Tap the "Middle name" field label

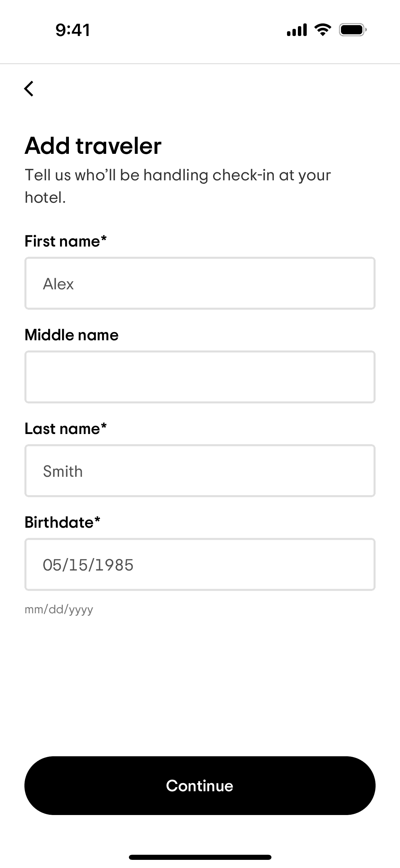(x=72, y=335)
